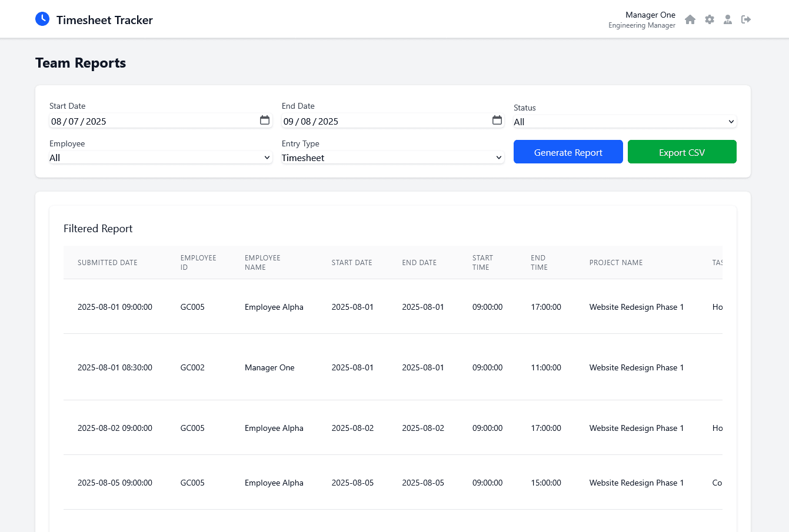Open the user profile icon
The height and width of the screenshot is (532, 789).
[x=728, y=19]
